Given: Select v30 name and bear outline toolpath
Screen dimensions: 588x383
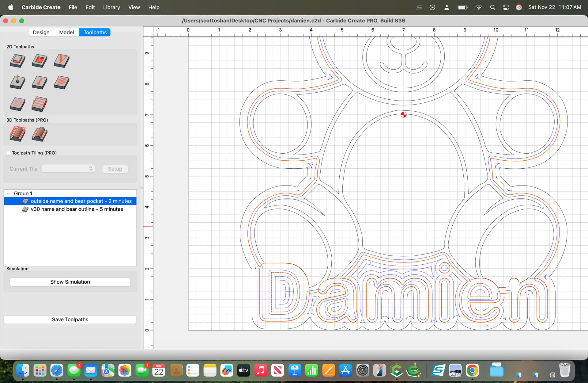Looking at the screenshot, I should click(x=77, y=209).
